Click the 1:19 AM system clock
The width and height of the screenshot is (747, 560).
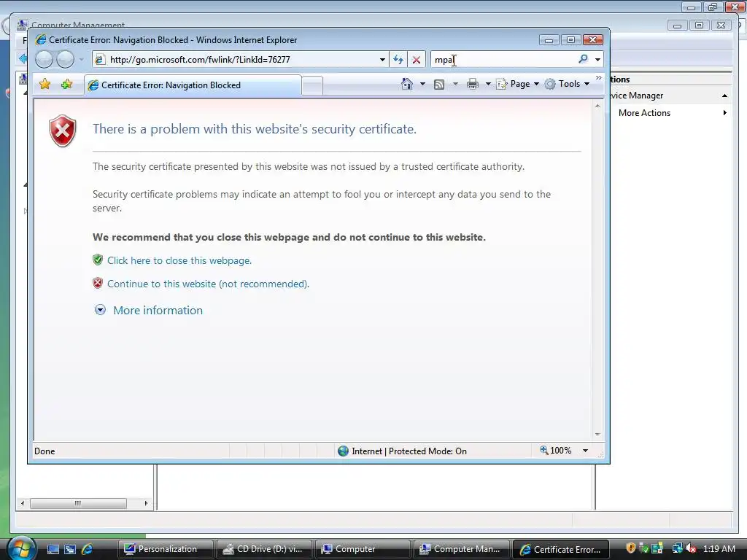(x=719, y=549)
